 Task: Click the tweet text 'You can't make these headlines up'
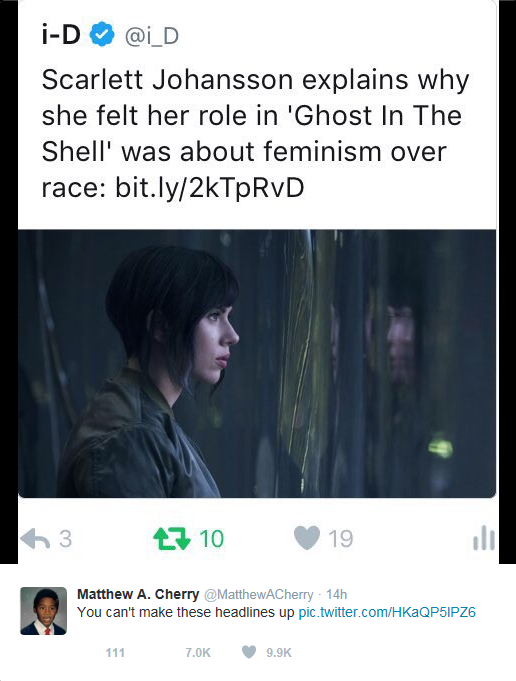185,612
